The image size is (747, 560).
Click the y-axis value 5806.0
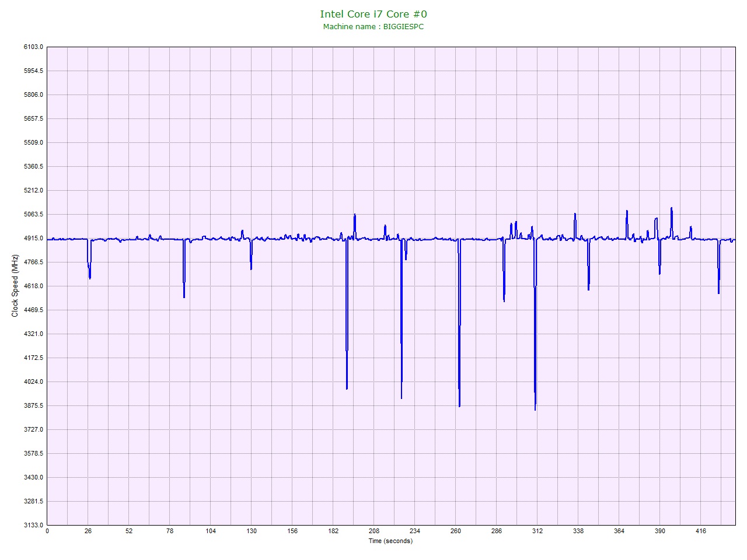(x=34, y=94)
